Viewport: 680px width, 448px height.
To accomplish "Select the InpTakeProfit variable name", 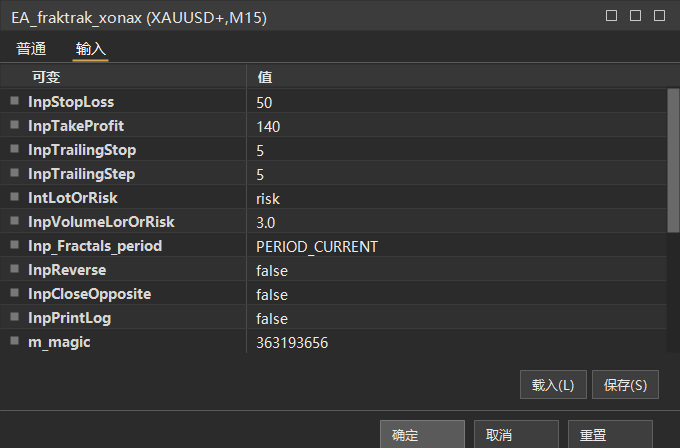I will click(76, 126).
